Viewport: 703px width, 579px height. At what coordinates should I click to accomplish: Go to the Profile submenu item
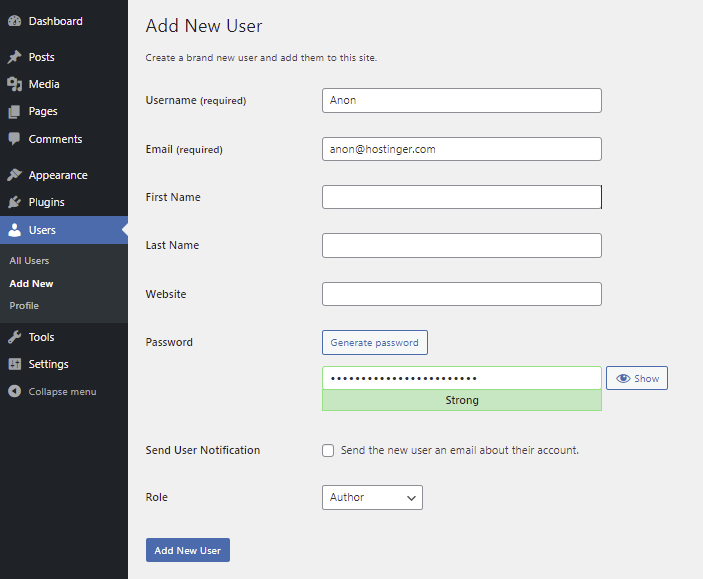24,305
